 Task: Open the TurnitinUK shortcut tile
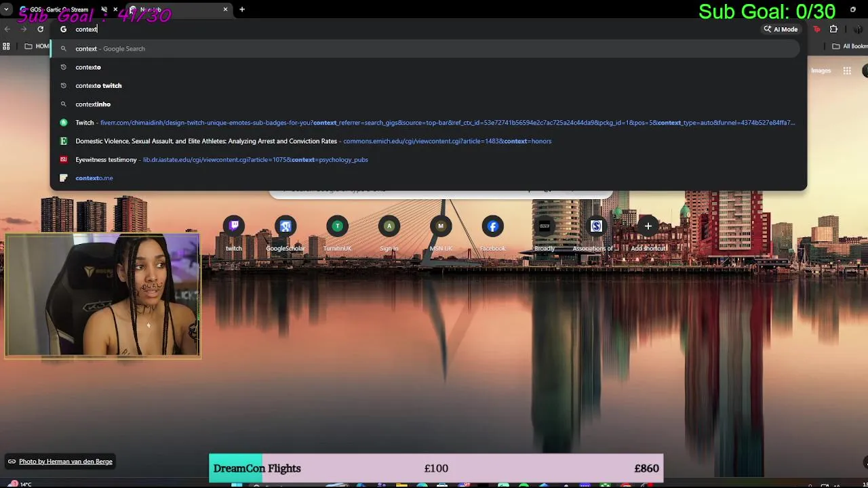[x=337, y=234]
